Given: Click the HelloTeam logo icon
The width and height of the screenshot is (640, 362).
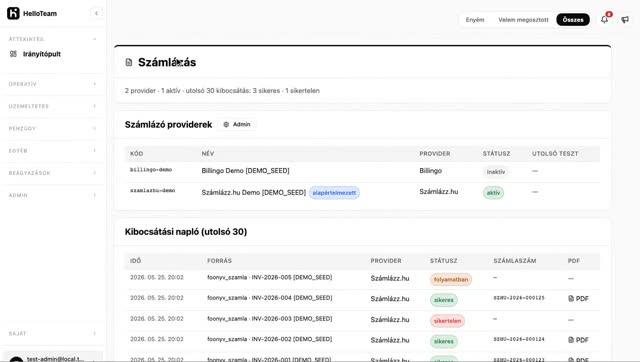Looking at the screenshot, I should tap(13, 13).
